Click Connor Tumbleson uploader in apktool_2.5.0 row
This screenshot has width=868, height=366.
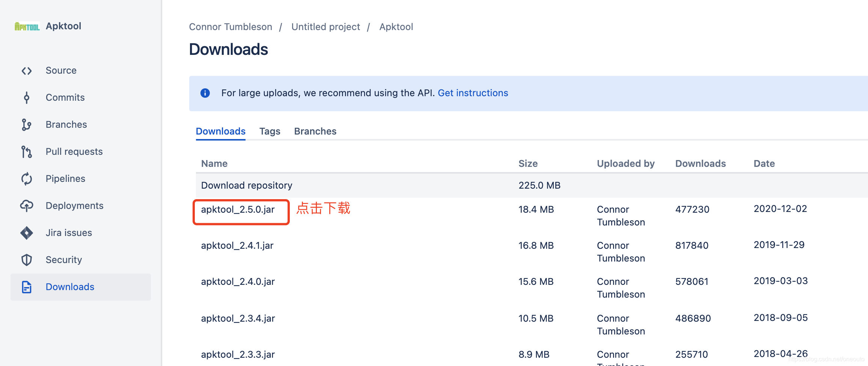tap(621, 216)
